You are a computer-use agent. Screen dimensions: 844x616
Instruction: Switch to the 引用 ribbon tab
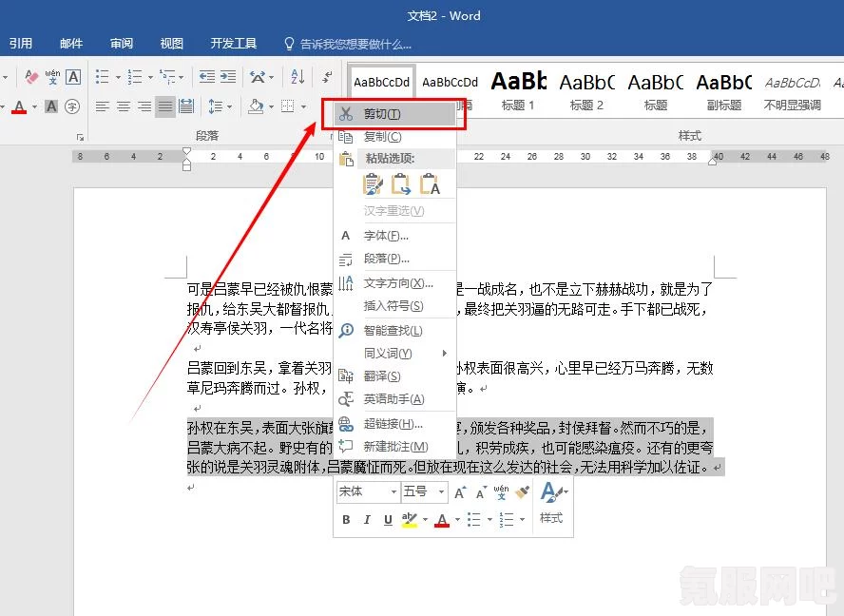point(21,43)
